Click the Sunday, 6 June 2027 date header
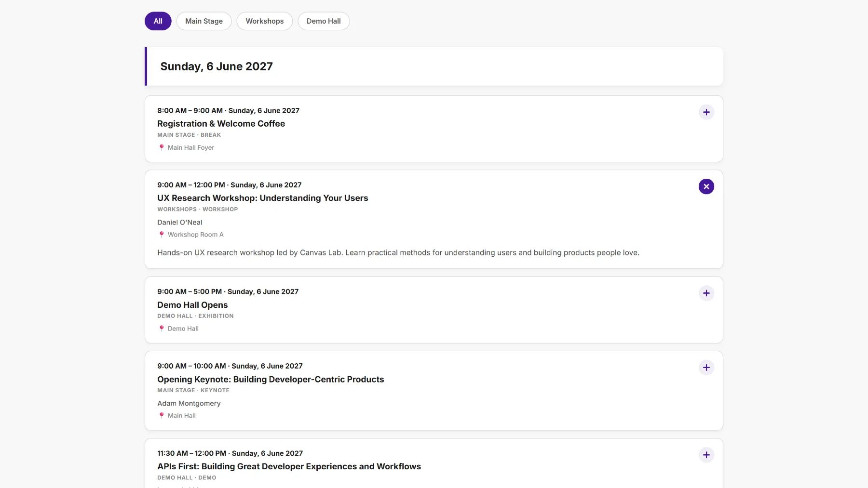Screen dimensions: 868x488 pos(217,66)
